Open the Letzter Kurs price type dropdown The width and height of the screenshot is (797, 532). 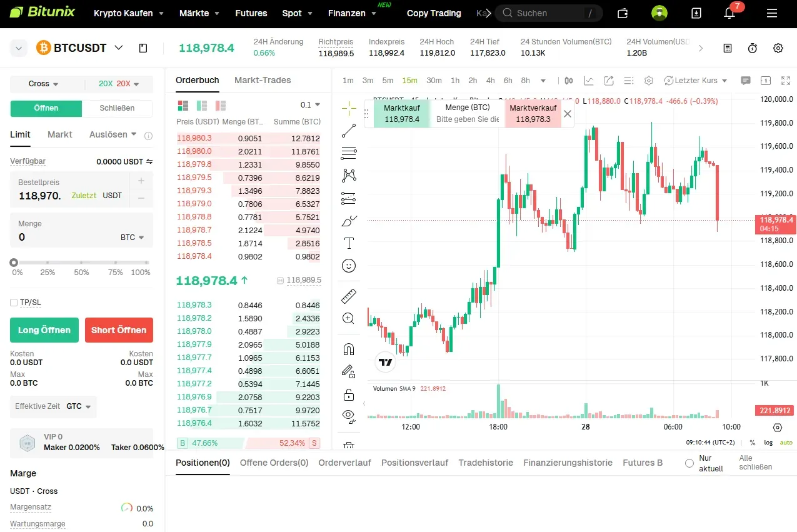tap(696, 81)
